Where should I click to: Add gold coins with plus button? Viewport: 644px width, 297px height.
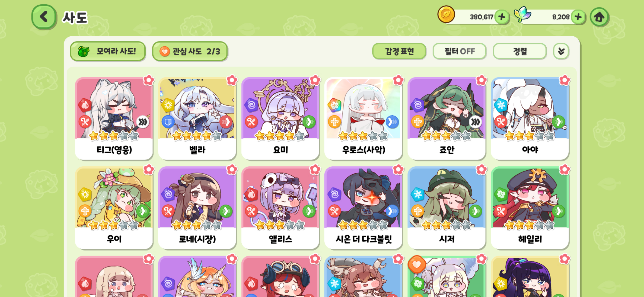[x=501, y=17]
